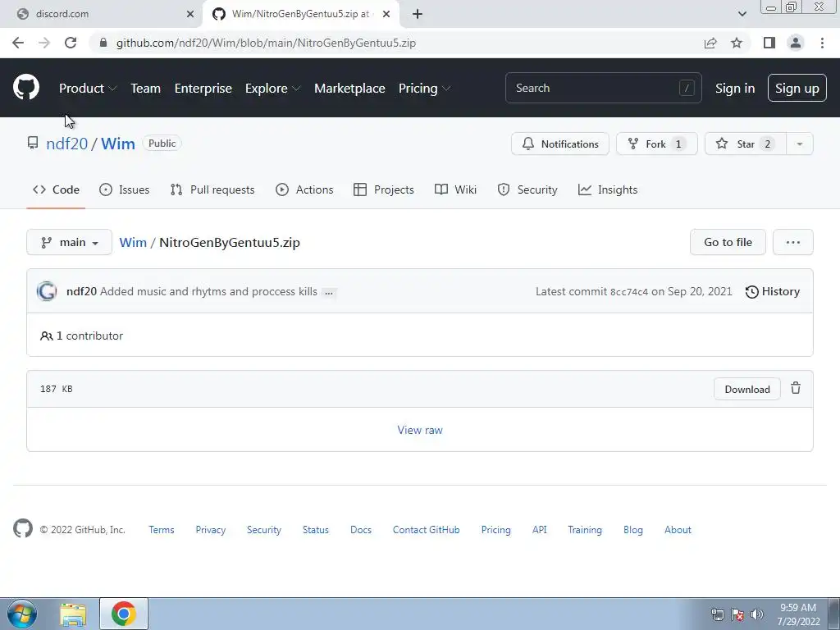
Task: Close the Wim/NitroGenByGentuu5.zip tab
Action: pyautogui.click(x=386, y=14)
